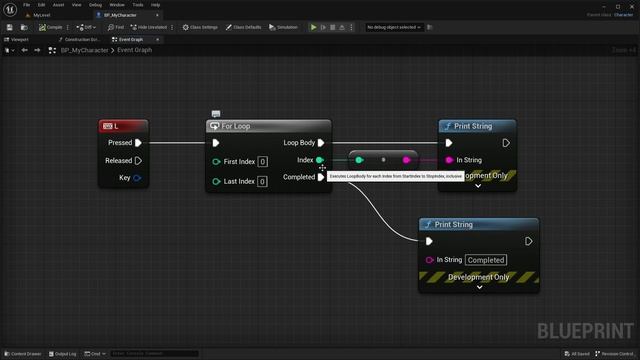Compile the blueprint
Viewport: 640px width, 360px height.
(x=51, y=27)
